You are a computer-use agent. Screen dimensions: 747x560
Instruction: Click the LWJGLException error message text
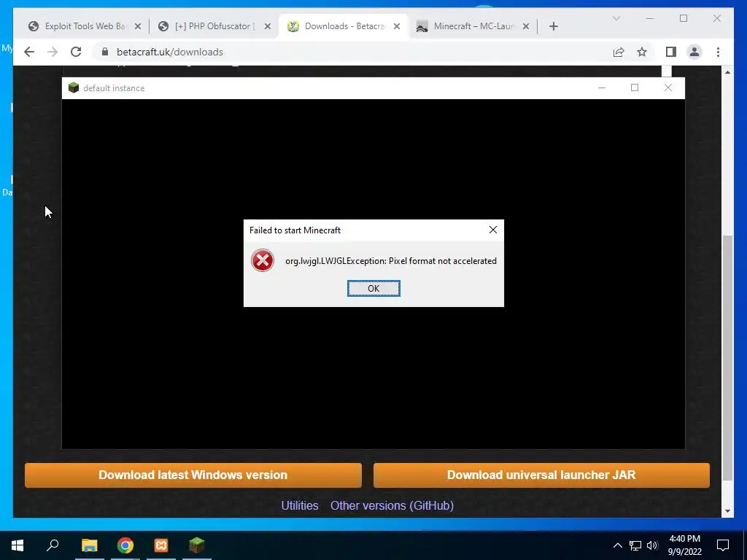[391, 261]
